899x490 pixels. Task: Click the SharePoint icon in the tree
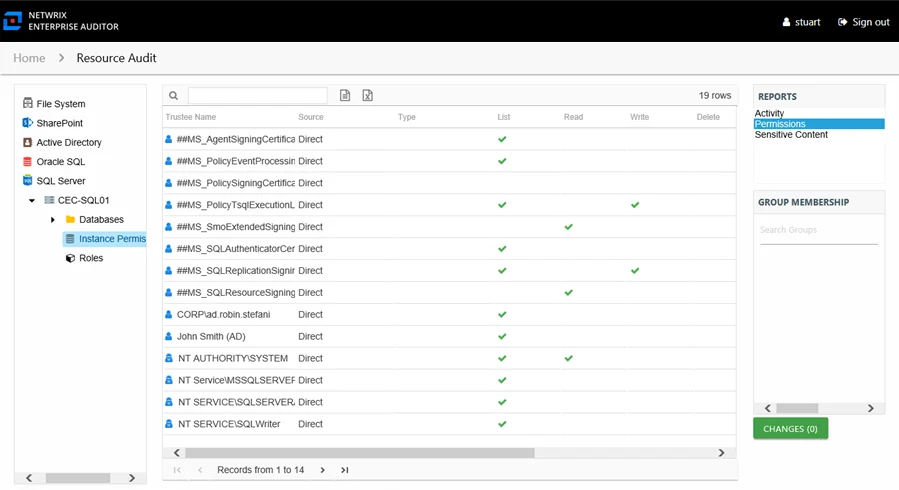pyautogui.click(x=28, y=123)
